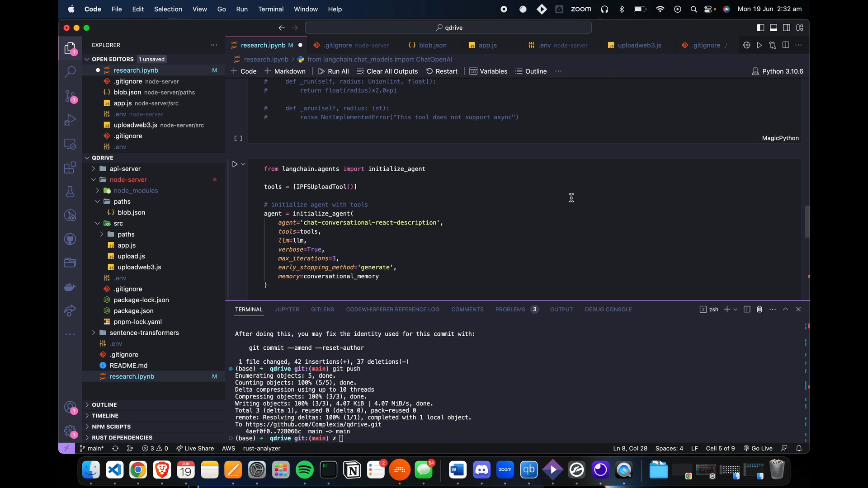Change cell language MagicPython label
This screenshot has width=868, height=488.
(780, 138)
